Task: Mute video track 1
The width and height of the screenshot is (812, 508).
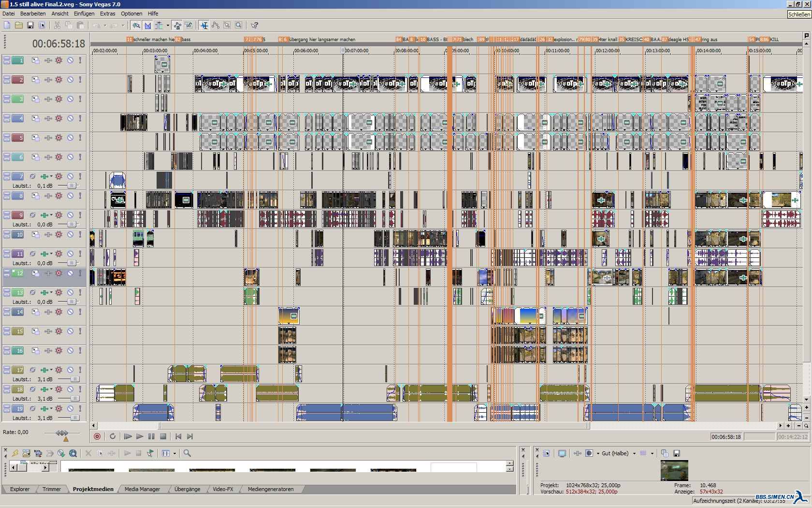Action: [70, 60]
